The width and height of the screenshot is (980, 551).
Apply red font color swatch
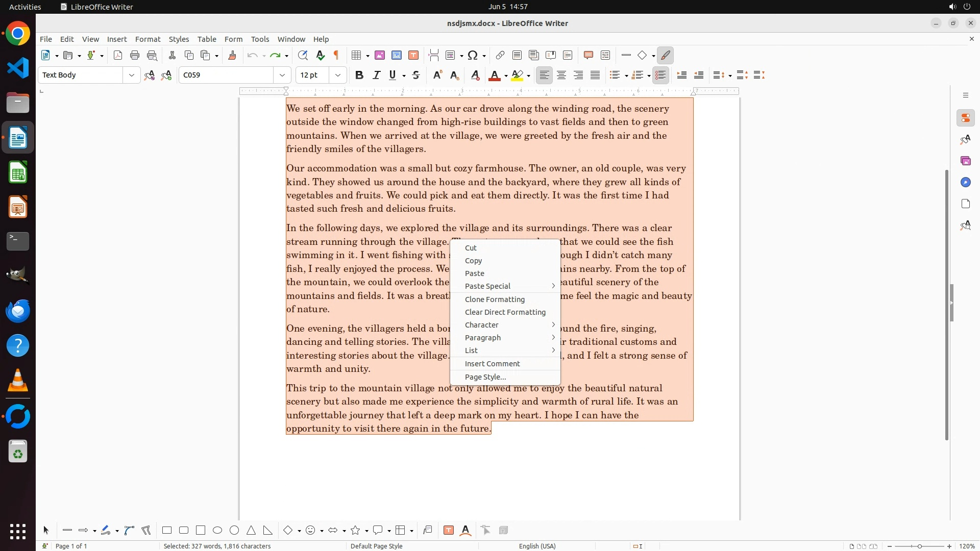494,76
